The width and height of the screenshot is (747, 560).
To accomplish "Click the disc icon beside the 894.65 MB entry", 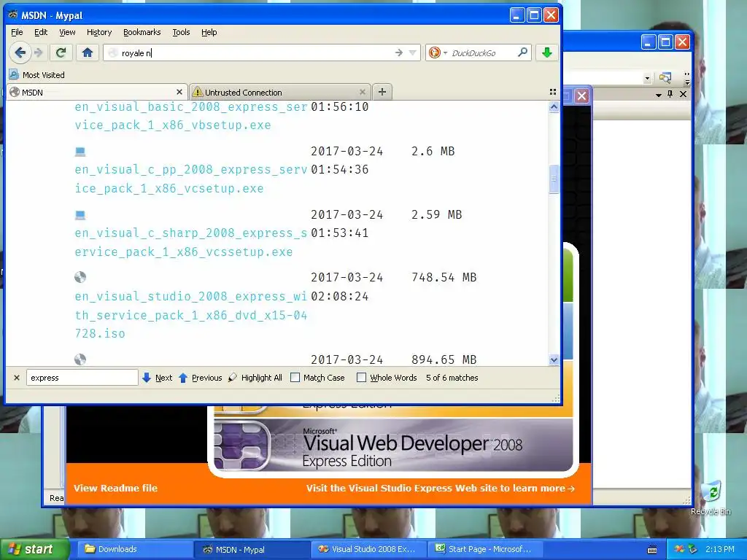I will coord(80,359).
